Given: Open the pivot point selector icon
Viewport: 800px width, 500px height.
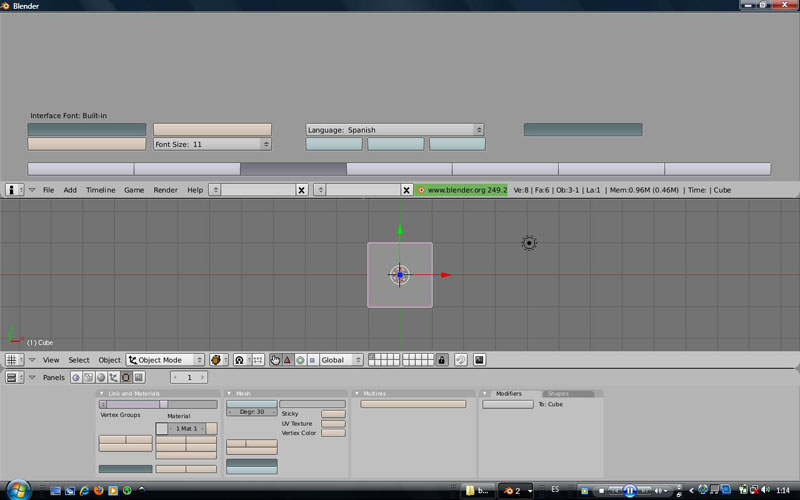Looking at the screenshot, I should (x=242, y=360).
